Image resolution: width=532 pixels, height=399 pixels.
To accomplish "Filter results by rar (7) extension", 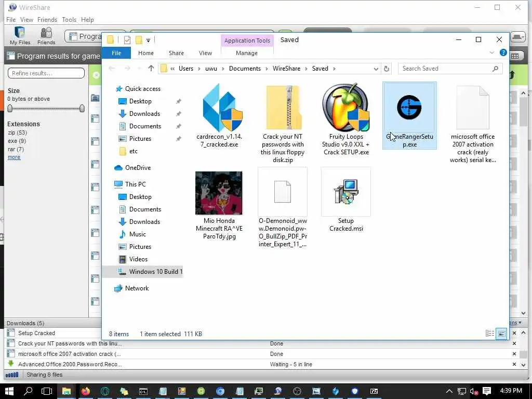I will [16, 149].
